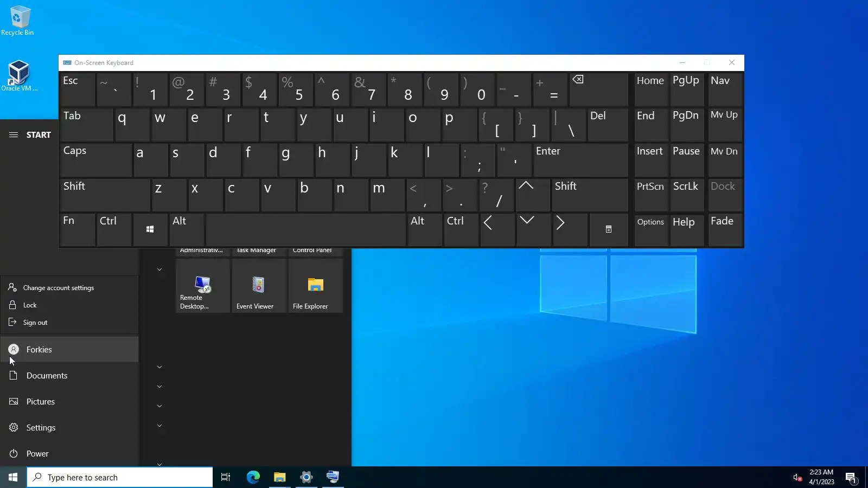This screenshot has width=868, height=488.
Task: Click the Enter key on the keyboard
Action: point(580,159)
